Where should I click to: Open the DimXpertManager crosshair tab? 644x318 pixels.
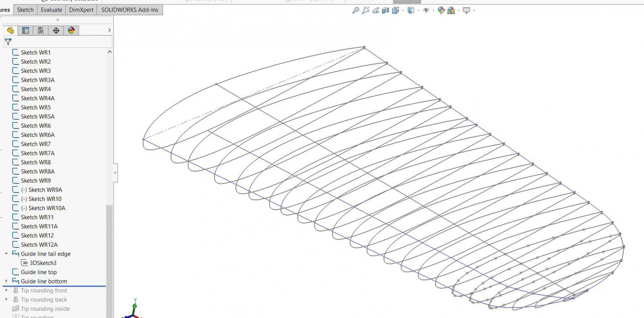[56, 31]
